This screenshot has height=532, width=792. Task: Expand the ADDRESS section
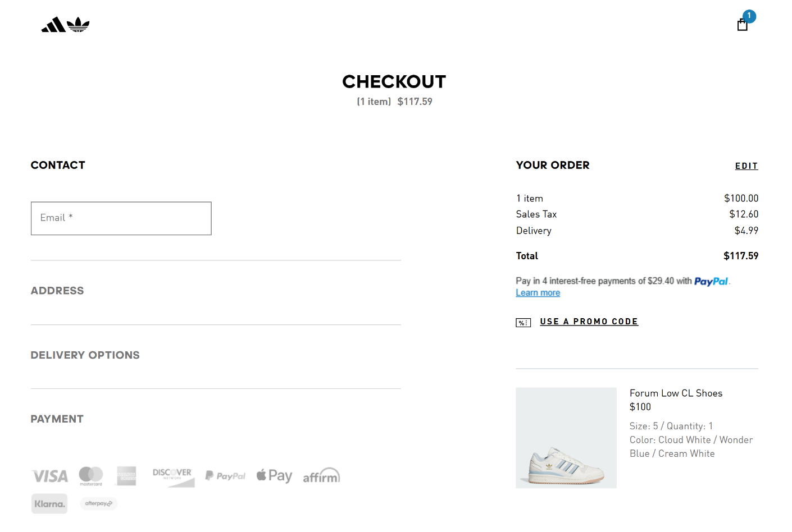click(x=57, y=291)
